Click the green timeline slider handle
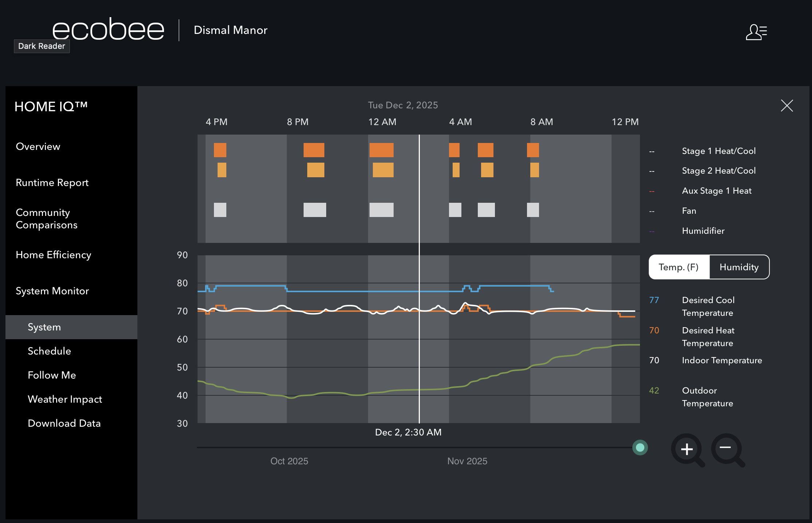This screenshot has width=812, height=523. [x=640, y=448]
